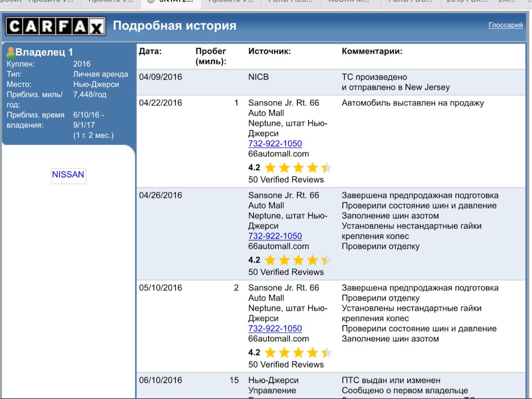This screenshot has width=532, height=399.
Task: Click '50 Verified Reviews' in the 05/10/2016 row
Action: tap(286, 365)
